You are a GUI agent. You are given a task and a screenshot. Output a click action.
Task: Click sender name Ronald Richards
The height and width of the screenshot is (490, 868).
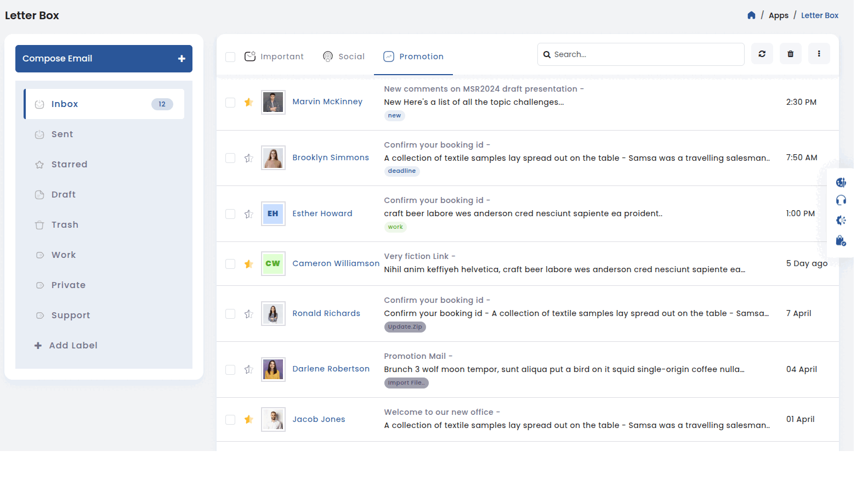pyautogui.click(x=326, y=313)
